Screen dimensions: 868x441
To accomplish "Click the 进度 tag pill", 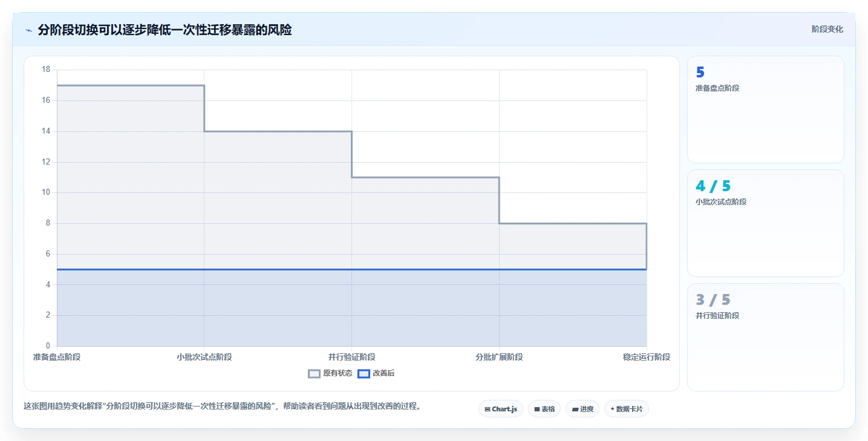I will [x=582, y=409].
